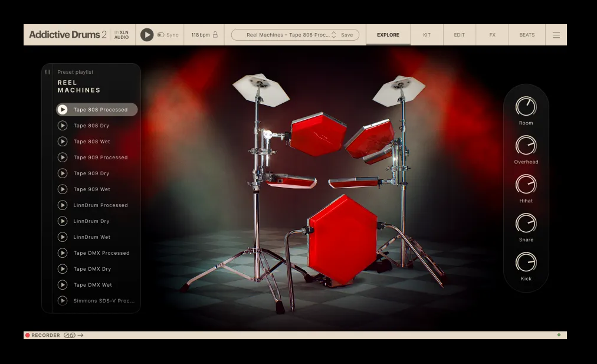The height and width of the screenshot is (364, 597).
Task: Click the red RECORDER record button
Action: [x=27, y=336]
